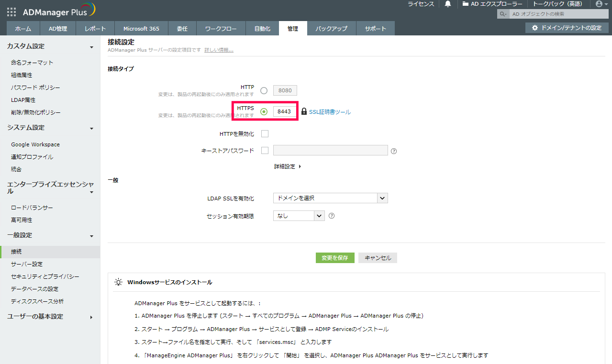The width and height of the screenshot is (612, 364).
Task: Check the キーストアパスワード checkbox
Action: (265, 151)
